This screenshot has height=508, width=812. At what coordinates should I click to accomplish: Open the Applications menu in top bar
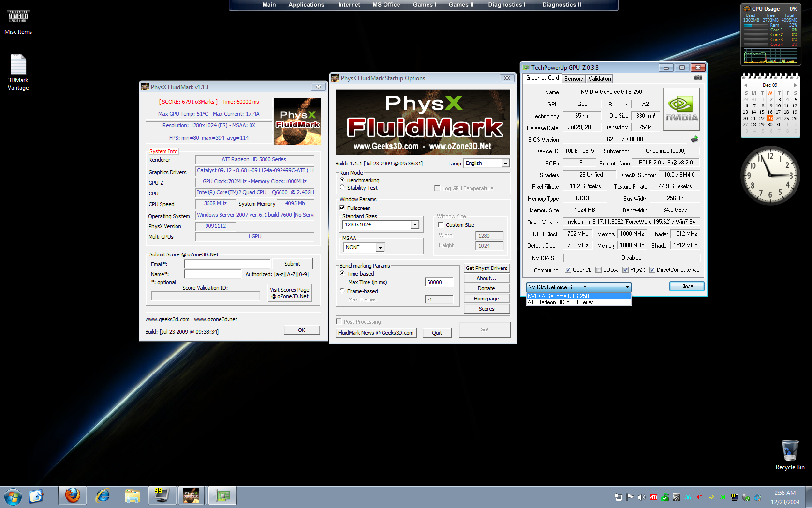tap(306, 5)
